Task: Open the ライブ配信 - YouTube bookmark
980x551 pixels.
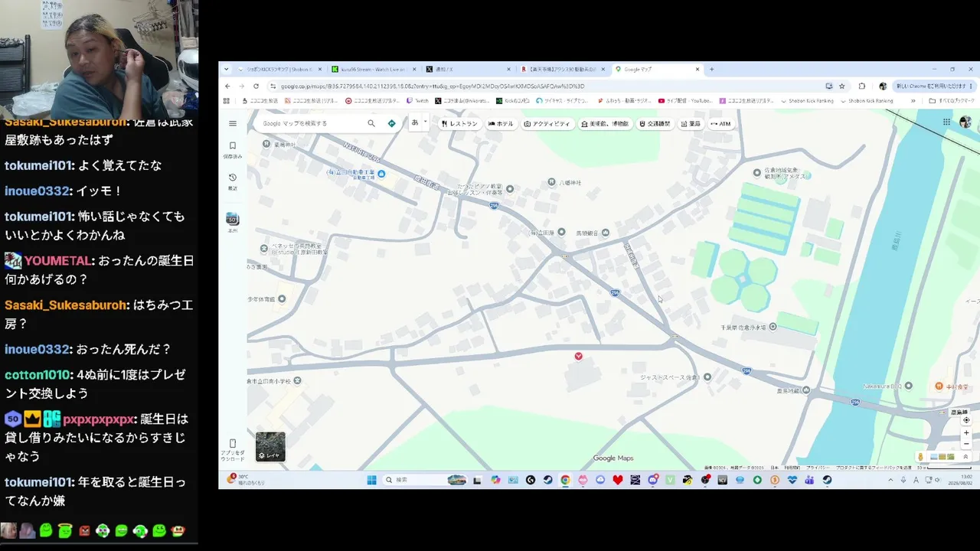Action: (x=684, y=100)
